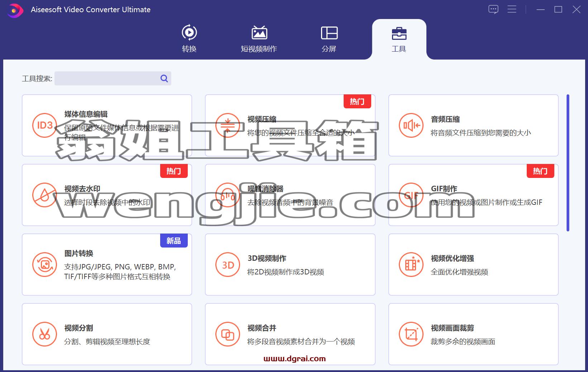The height and width of the screenshot is (372, 588).
Task: Click the 视频去水印 droplet icon
Action: click(x=45, y=195)
